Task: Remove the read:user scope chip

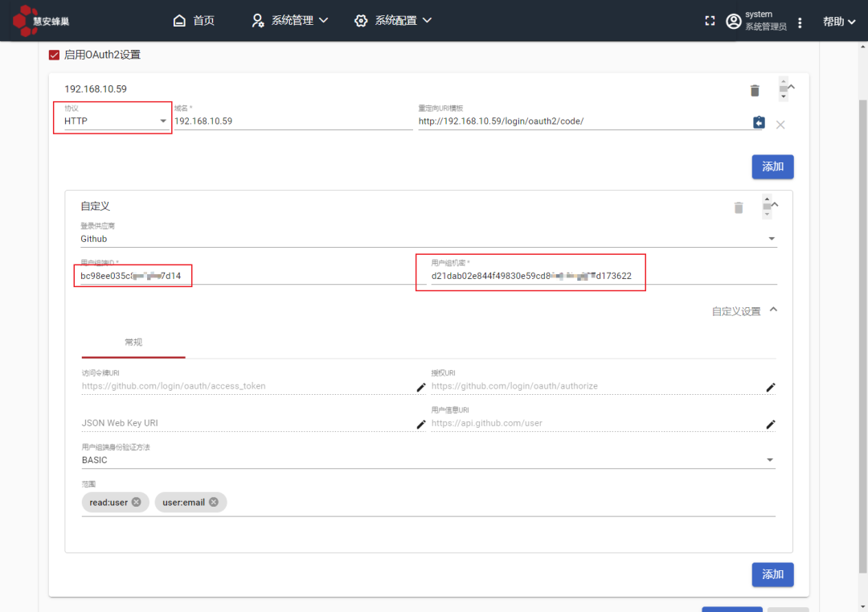Action: (x=136, y=502)
